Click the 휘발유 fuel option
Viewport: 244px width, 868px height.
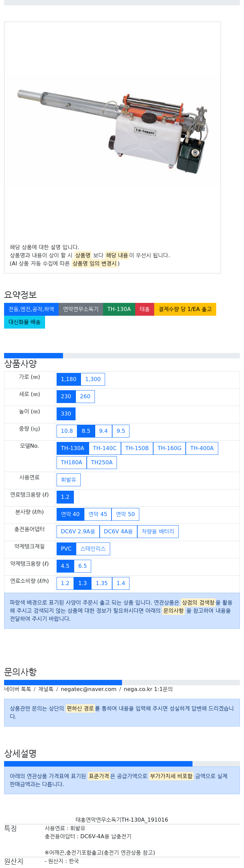68,480
